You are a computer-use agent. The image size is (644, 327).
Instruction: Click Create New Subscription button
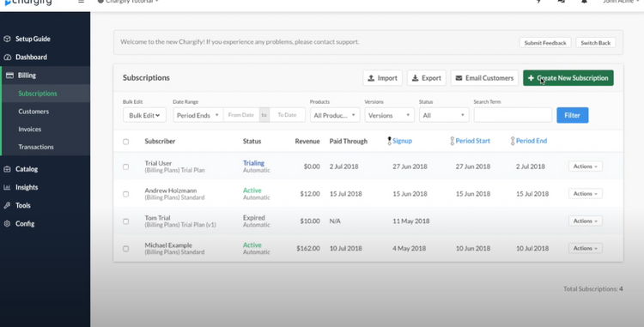click(x=568, y=78)
